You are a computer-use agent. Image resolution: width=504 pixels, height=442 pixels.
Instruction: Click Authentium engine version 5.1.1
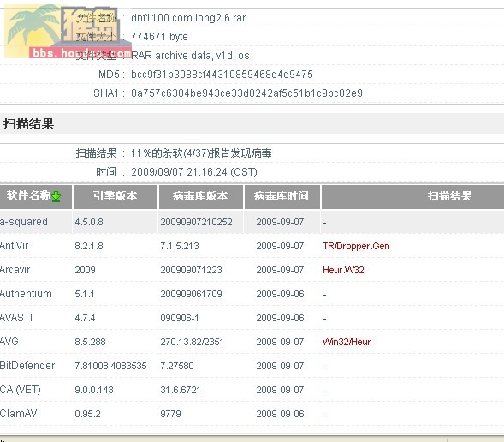coord(85,294)
